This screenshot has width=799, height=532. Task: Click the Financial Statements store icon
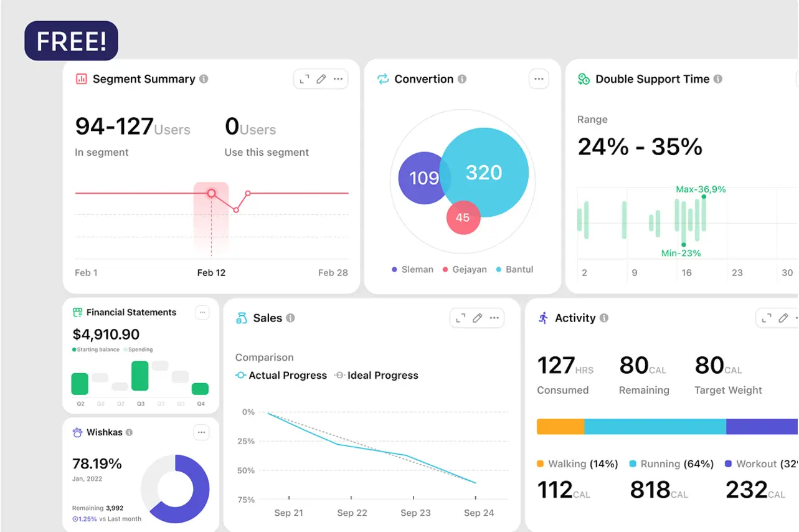point(78,312)
